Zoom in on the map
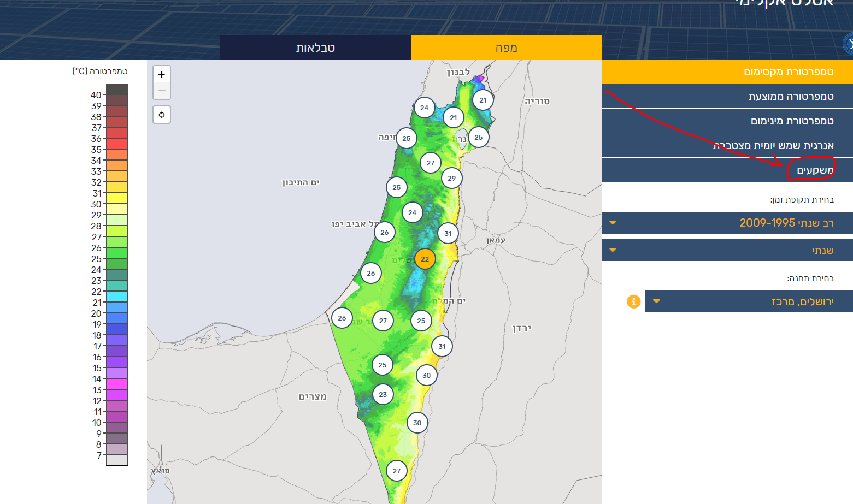The image size is (853, 504). [162, 74]
